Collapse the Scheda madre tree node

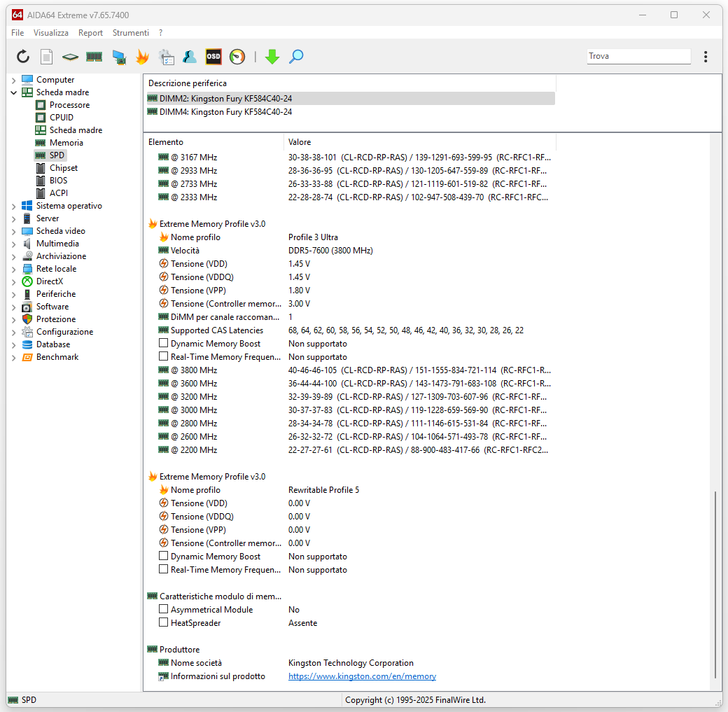(x=13, y=93)
